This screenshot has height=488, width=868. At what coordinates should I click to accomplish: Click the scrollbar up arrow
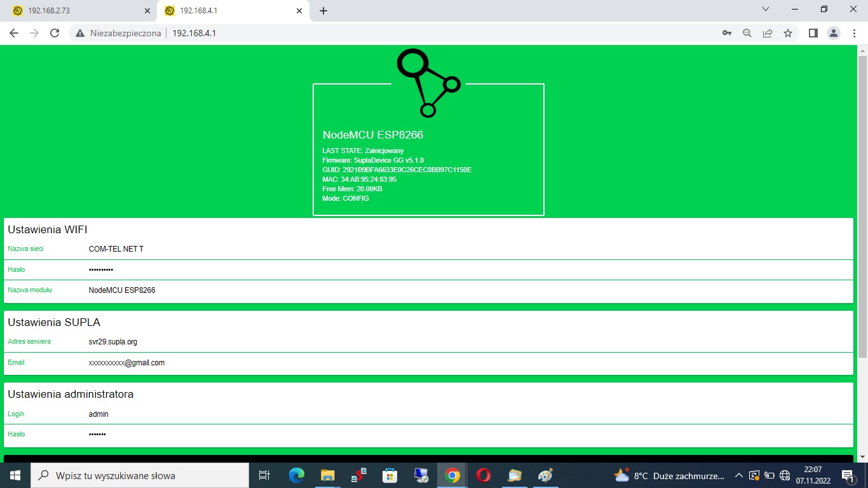pyautogui.click(x=862, y=50)
